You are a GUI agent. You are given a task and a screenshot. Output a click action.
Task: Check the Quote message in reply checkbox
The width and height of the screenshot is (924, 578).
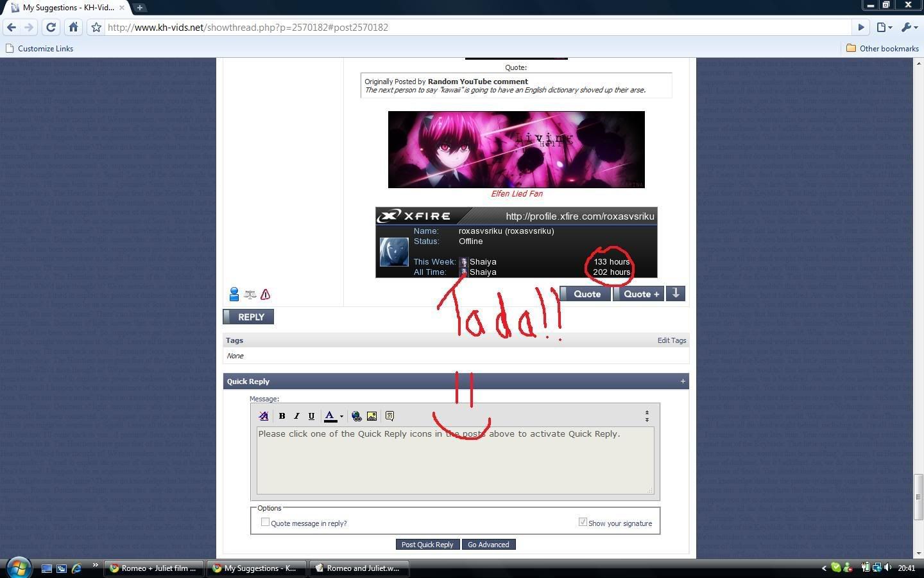(x=265, y=522)
